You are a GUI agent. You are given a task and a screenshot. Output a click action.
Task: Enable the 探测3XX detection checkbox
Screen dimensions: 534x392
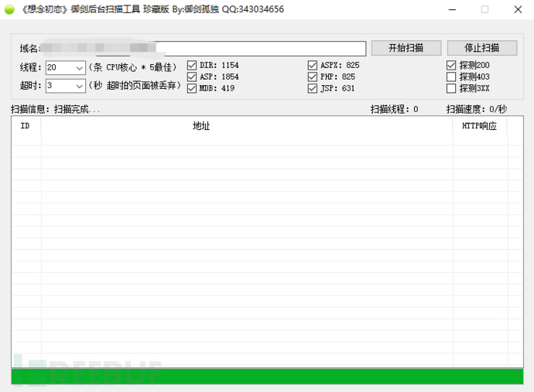point(451,88)
